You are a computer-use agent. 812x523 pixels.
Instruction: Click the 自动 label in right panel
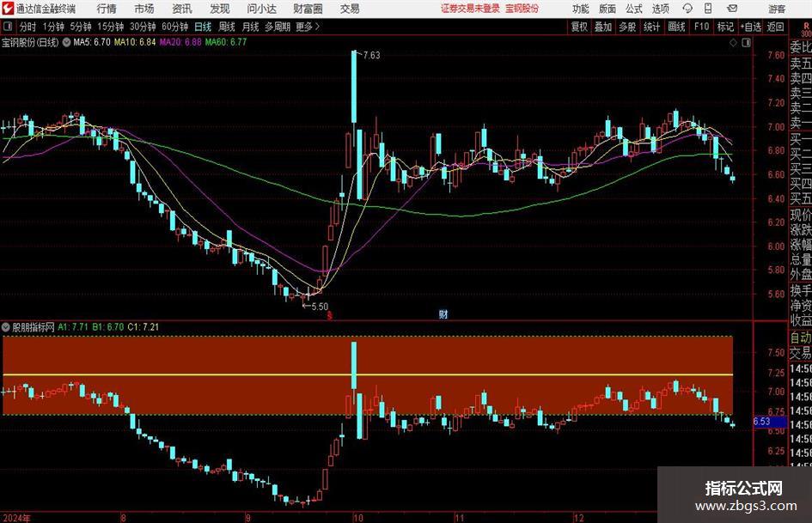[801, 338]
